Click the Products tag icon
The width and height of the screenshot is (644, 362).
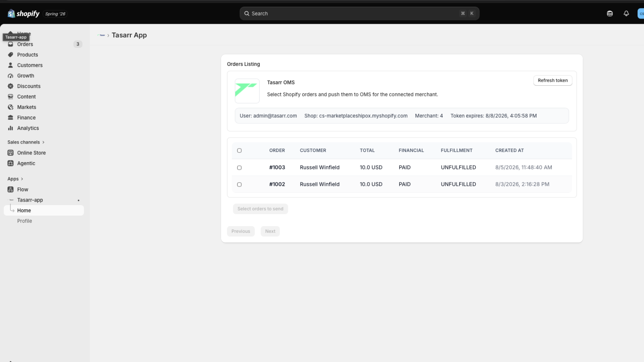click(x=10, y=55)
